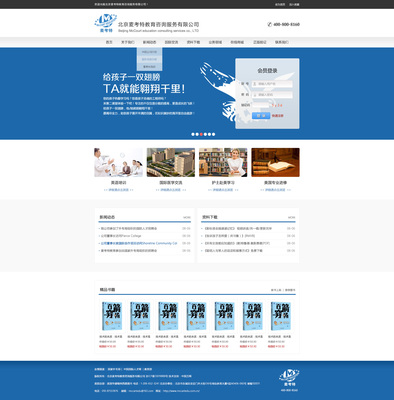Open the 国际交流 navigation item
The image size is (394, 400).
(x=171, y=42)
